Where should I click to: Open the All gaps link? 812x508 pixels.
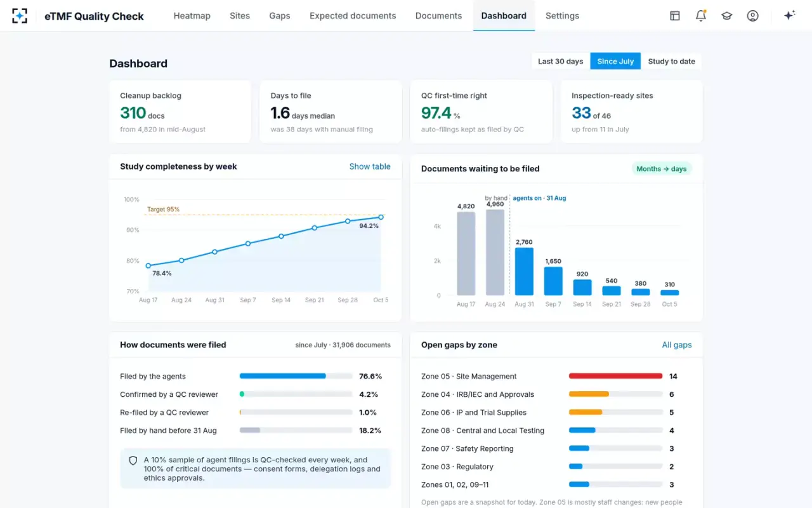[677, 345]
